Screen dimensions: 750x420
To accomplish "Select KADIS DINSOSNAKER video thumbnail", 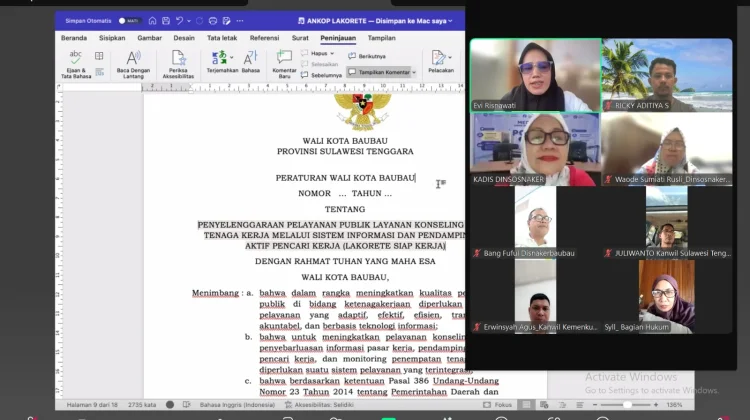I will (x=535, y=149).
